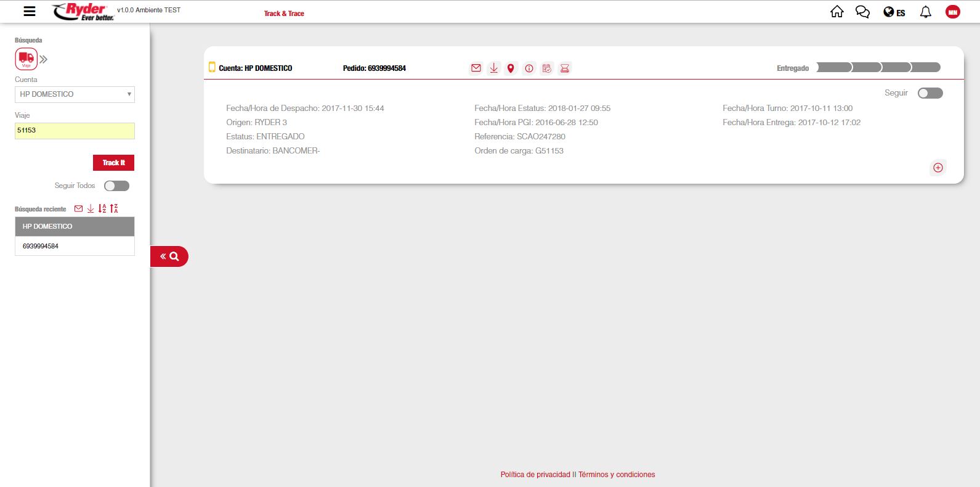The width and height of the screenshot is (980, 487).
Task: Turn on the Seguir Todos switch
Action: click(x=116, y=186)
